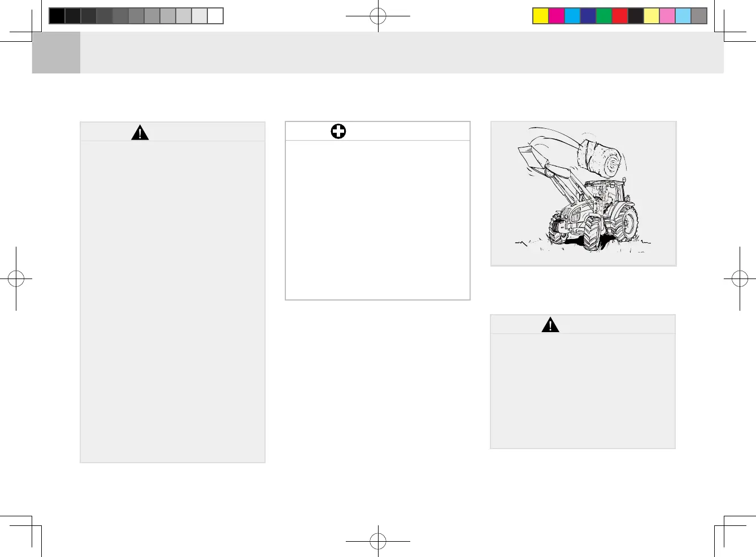
Task: Select the red swatch in the color bar
Action: [620, 16]
